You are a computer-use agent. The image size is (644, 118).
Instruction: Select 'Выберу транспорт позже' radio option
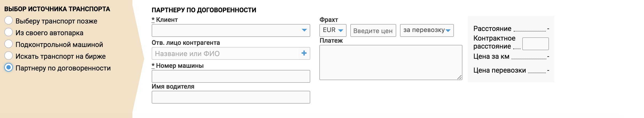9,21
